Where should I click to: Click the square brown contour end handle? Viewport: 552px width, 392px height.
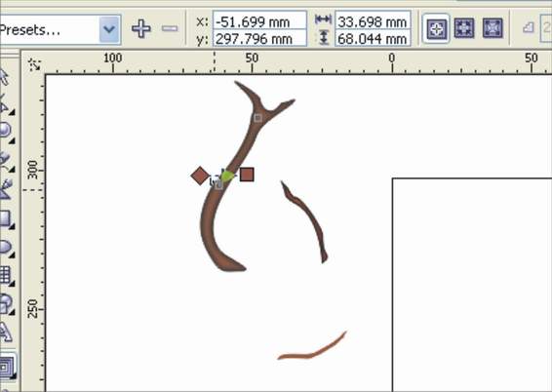pyautogui.click(x=247, y=175)
